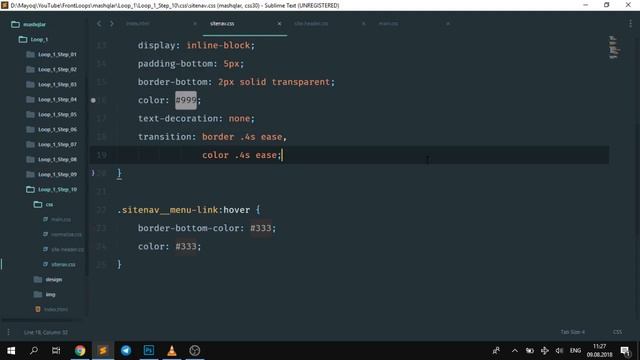Click the Line 19, Column status text
Viewport: 640px width, 360px height.
[46, 332]
